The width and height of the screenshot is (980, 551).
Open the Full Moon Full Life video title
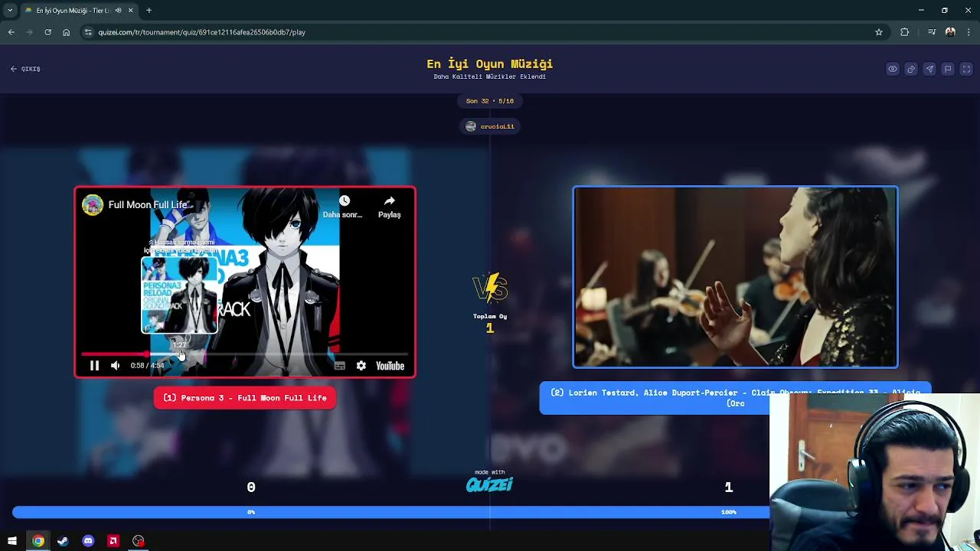[148, 204]
